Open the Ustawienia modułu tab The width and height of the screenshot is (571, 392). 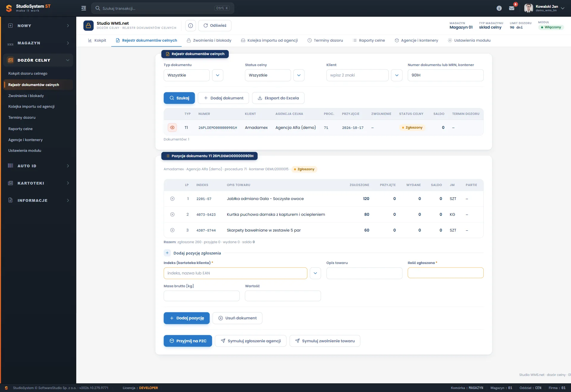coord(469,40)
